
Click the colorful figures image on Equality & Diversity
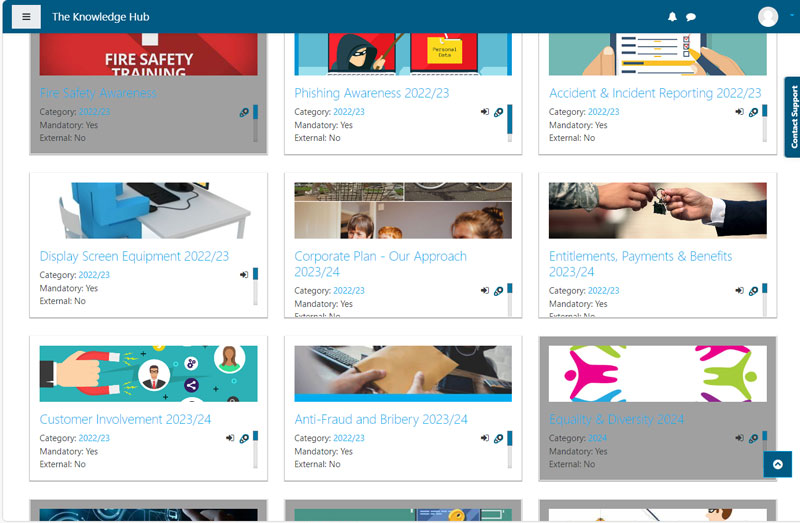(x=658, y=374)
